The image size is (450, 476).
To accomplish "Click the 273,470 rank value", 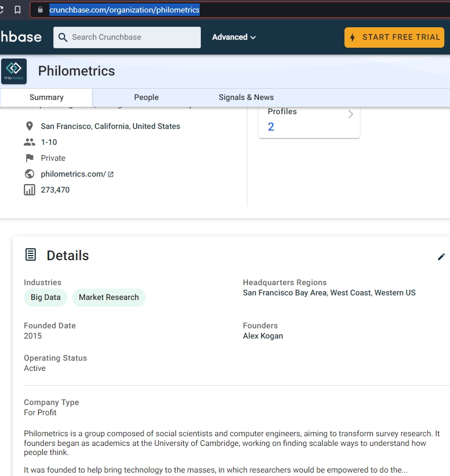I will pos(55,190).
